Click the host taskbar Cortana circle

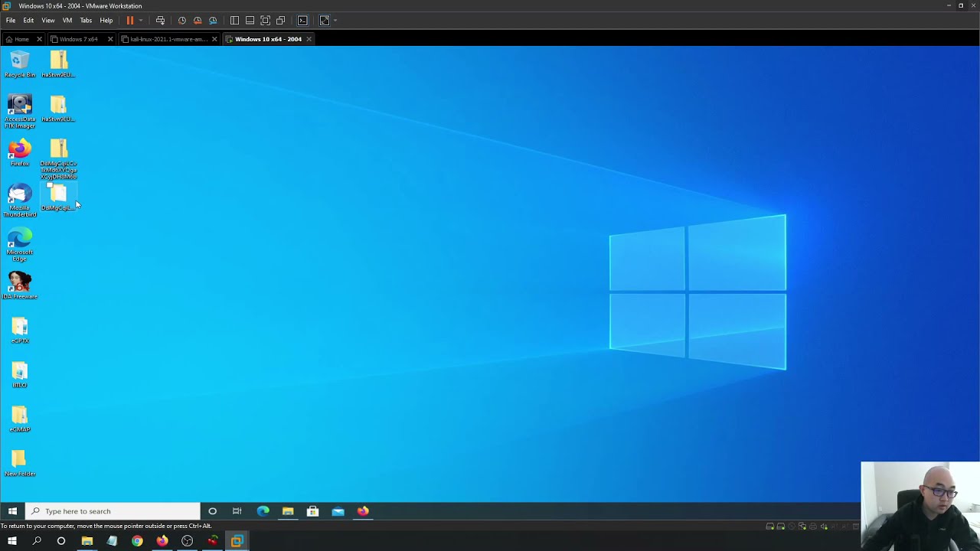point(61,541)
